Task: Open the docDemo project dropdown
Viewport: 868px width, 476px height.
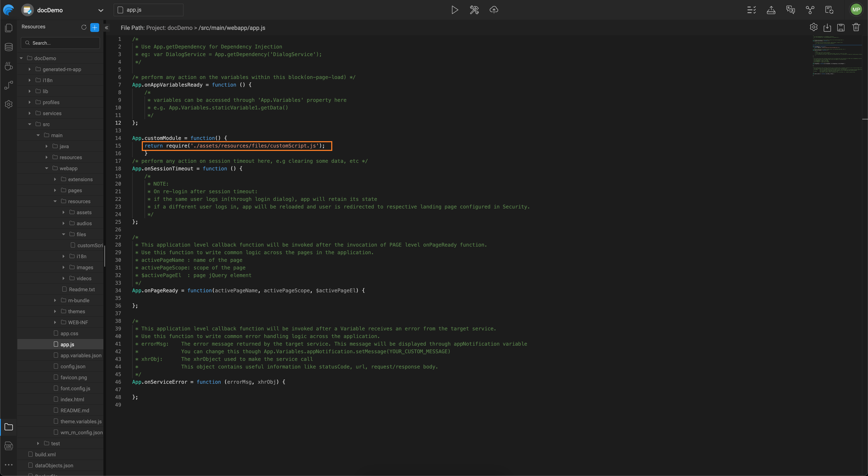Action: tap(100, 10)
